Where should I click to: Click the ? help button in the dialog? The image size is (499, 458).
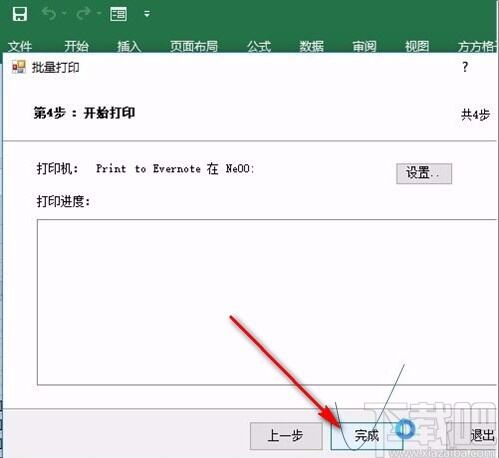[x=465, y=67]
